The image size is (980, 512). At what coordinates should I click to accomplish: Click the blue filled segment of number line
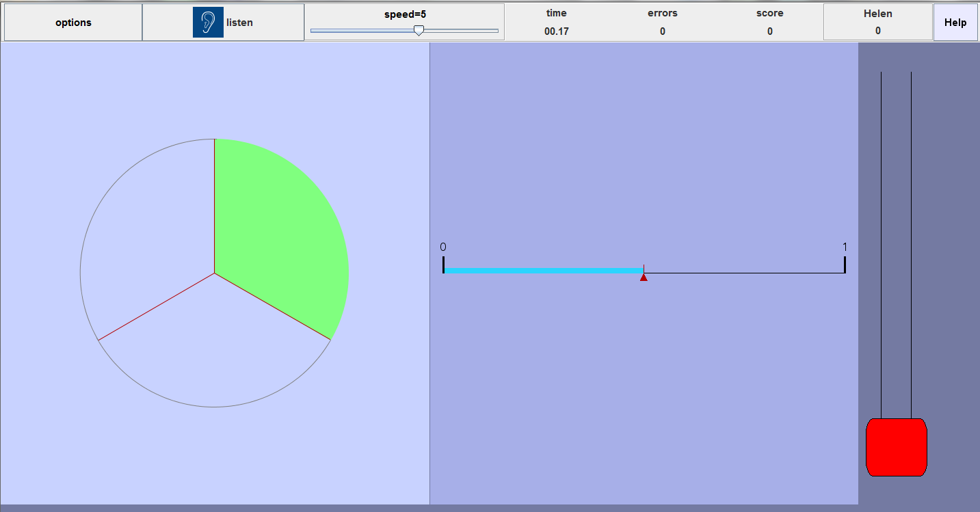[544, 271]
